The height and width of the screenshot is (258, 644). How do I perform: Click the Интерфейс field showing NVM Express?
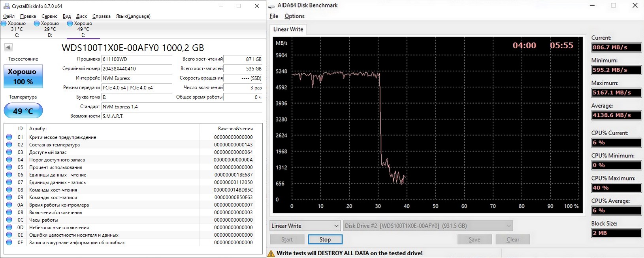pyautogui.click(x=137, y=78)
